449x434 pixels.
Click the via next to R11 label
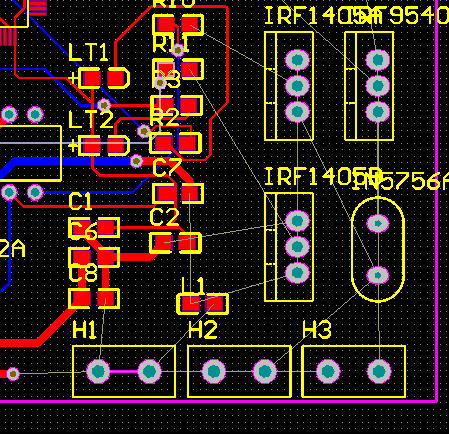(x=178, y=50)
